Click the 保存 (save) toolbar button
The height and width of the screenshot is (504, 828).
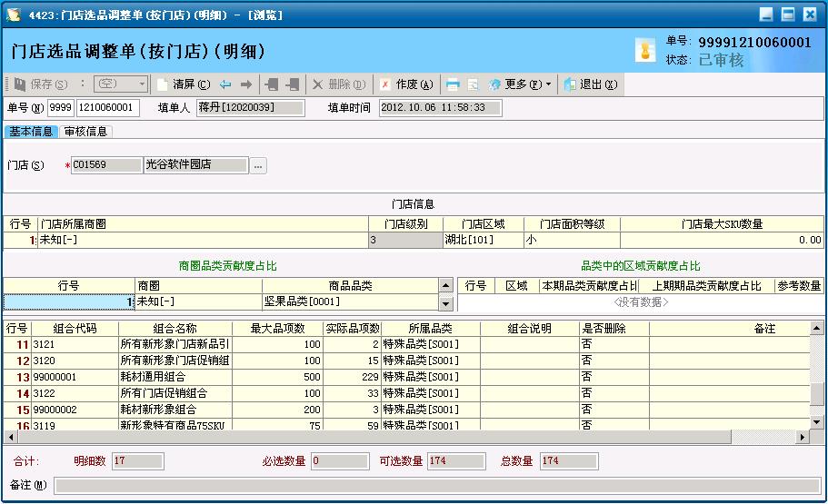[41, 84]
